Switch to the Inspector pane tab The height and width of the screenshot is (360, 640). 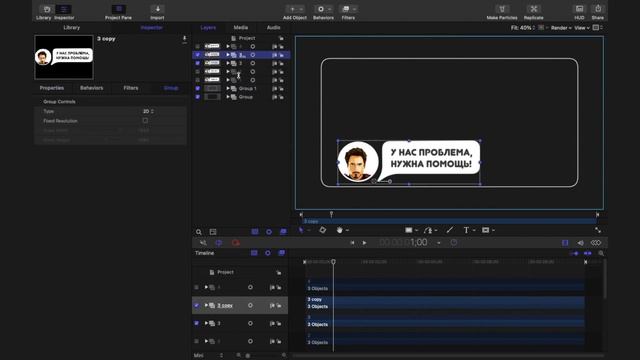[151, 27]
